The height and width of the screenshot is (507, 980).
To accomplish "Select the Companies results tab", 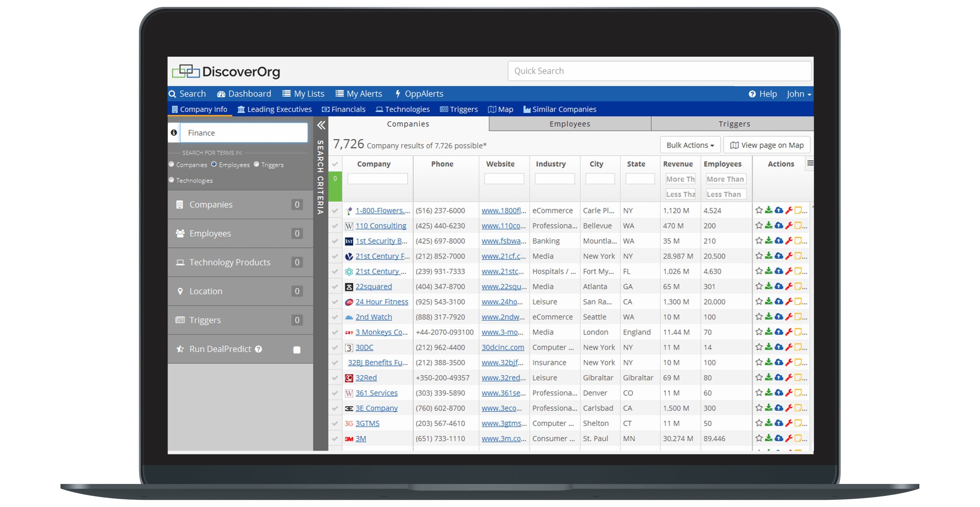I will tap(408, 124).
